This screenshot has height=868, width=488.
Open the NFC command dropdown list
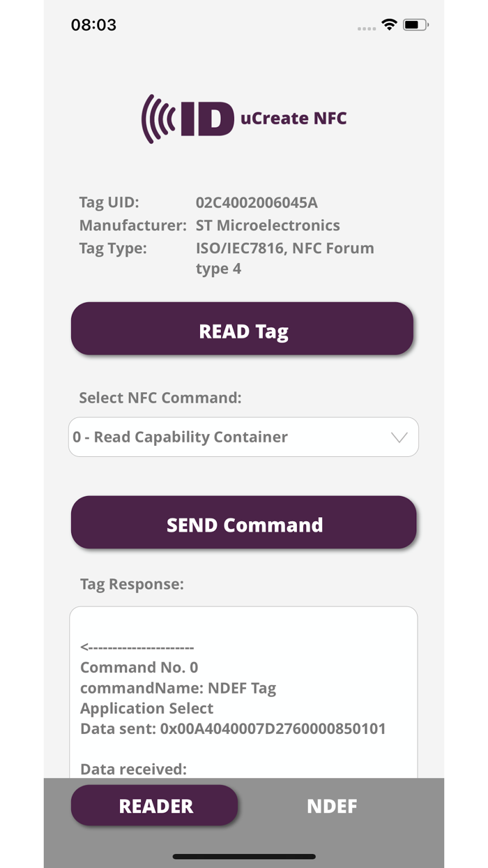243,437
